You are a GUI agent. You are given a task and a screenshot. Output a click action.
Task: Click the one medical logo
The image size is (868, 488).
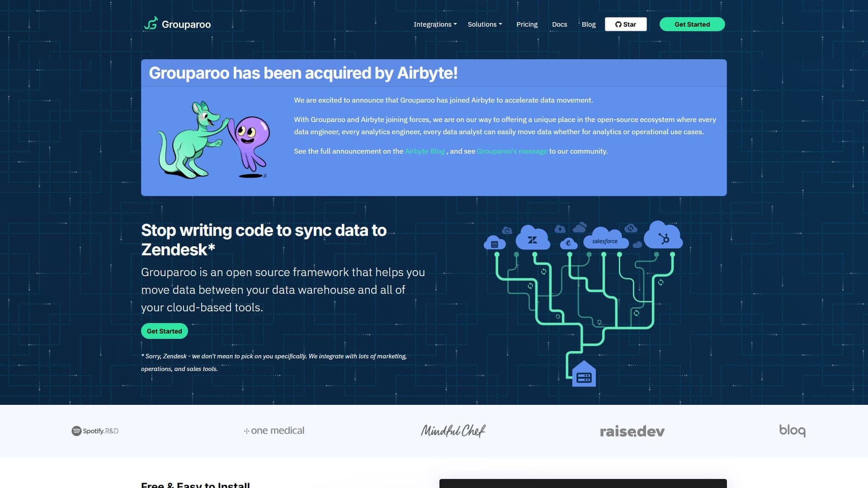pyautogui.click(x=274, y=431)
